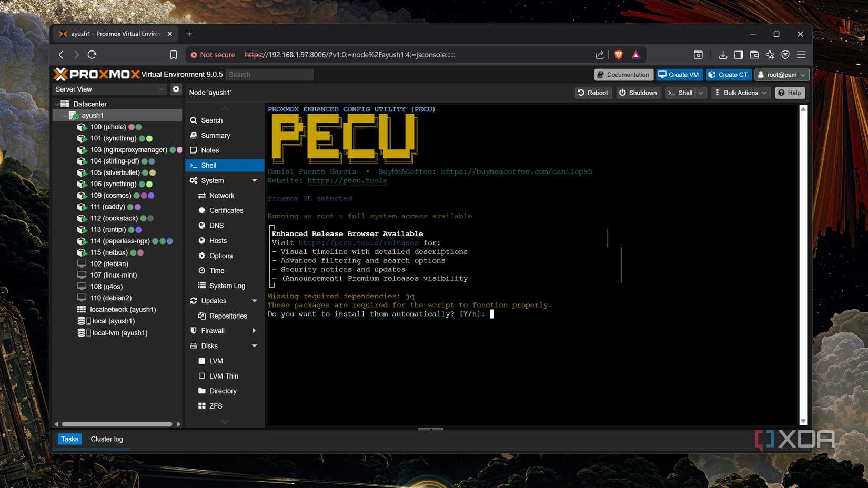Open the browser hamburger menu

click(x=801, y=55)
